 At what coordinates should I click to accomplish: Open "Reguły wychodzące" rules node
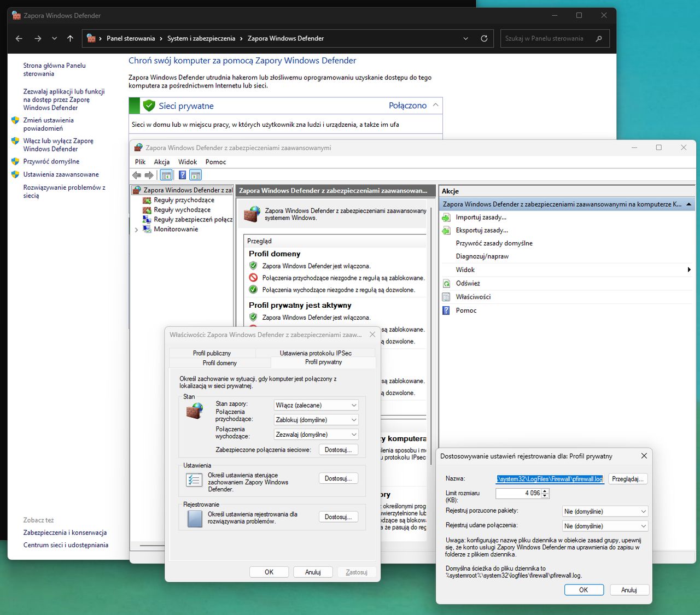click(182, 210)
